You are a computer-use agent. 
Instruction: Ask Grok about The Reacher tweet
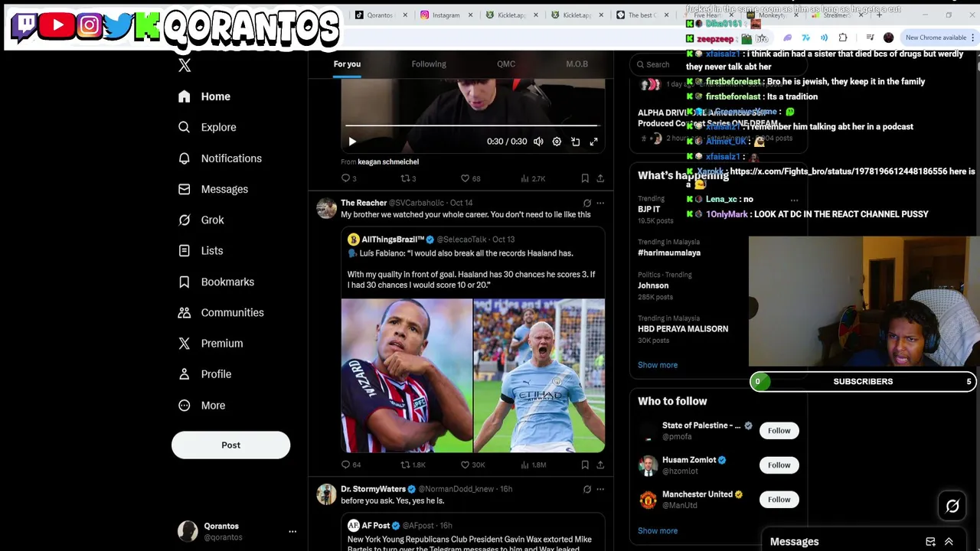tap(587, 203)
